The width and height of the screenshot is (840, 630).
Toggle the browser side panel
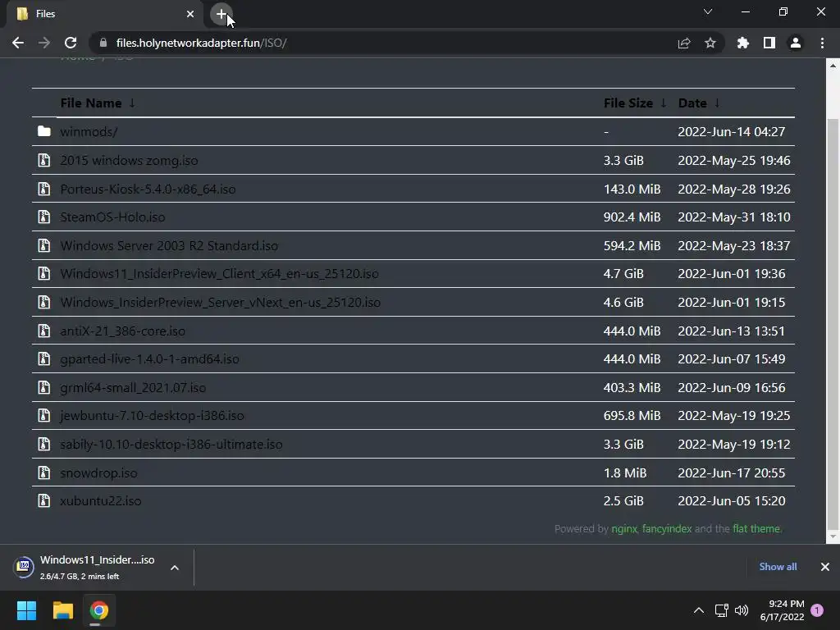click(x=769, y=43)
